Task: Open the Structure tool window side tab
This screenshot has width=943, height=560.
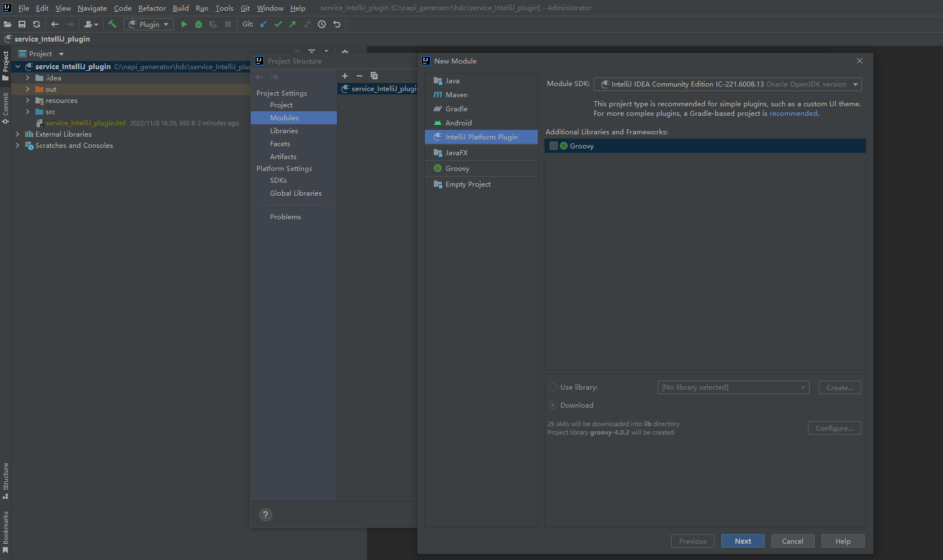Action: (6, 481)
